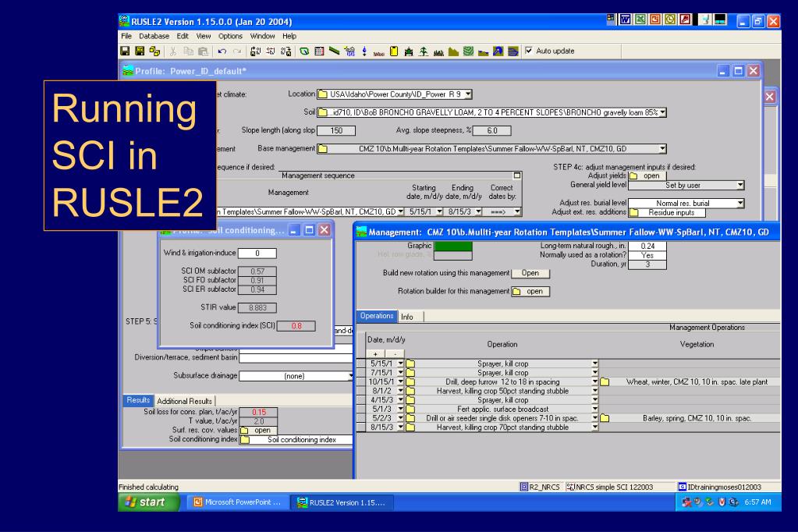The image size is (798, 532).
Task: Click the Residue inputs button
Action: [667, 213]
